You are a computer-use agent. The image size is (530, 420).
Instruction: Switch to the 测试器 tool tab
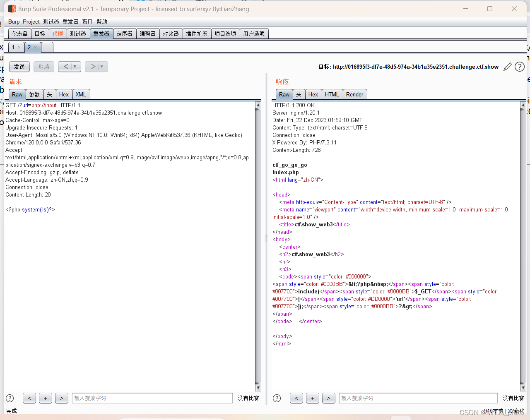click(78, 34)
